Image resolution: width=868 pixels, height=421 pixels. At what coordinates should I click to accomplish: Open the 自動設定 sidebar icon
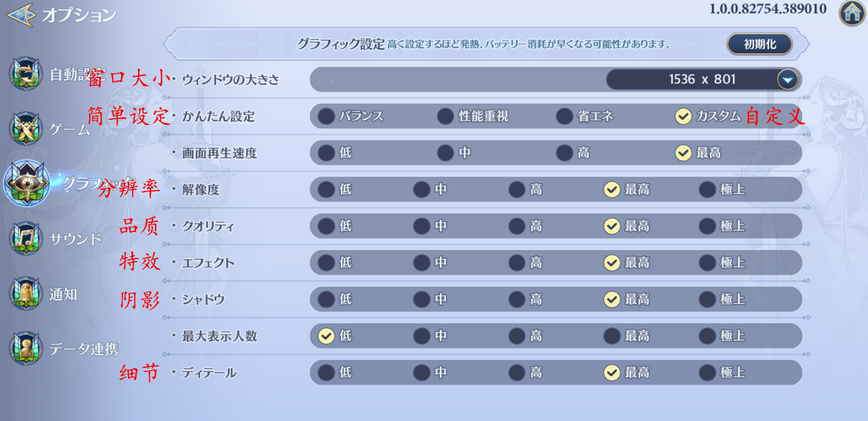click(x=26, y=74)
